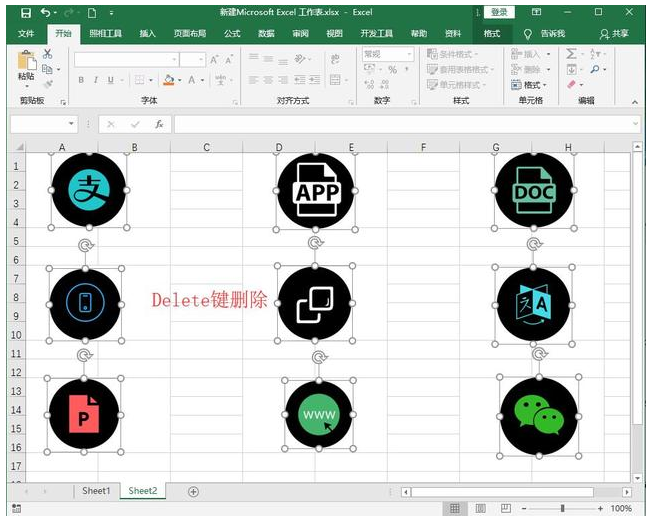
Task: Click the insert function fx icon
Action: coord(158,124)
